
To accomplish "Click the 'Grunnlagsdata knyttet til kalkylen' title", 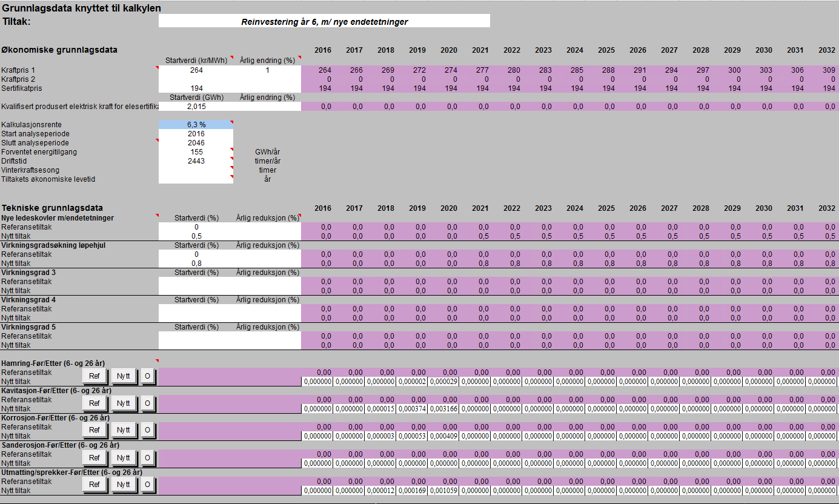I will (x=82, y=8).
